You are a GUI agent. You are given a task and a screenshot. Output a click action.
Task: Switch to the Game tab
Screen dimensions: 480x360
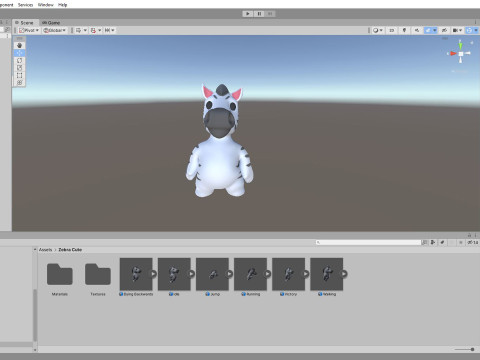point(51,23)
